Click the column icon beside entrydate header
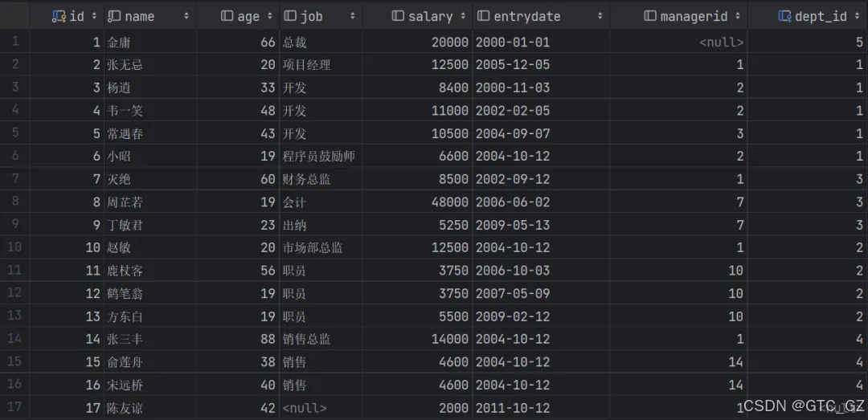868x420 pixels. click(x=483, y=17)
